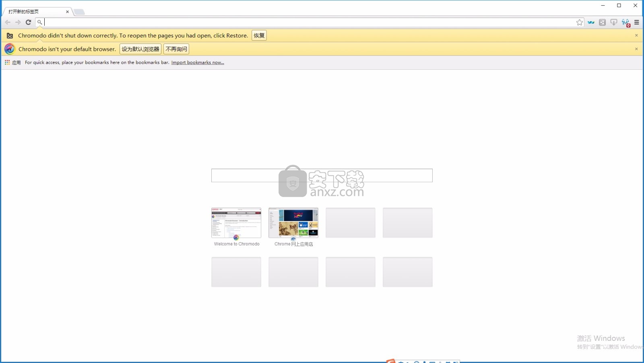Click the search magnifier in address bar
The image size is (644, 363).
(39, 22)
